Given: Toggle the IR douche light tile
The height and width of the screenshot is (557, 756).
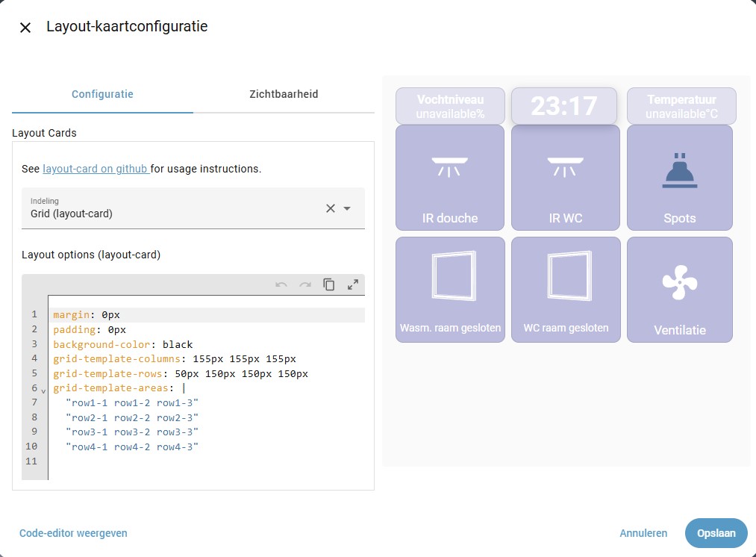Looking at the screenshot, I should pyautogui.click(x=450, y=178).
